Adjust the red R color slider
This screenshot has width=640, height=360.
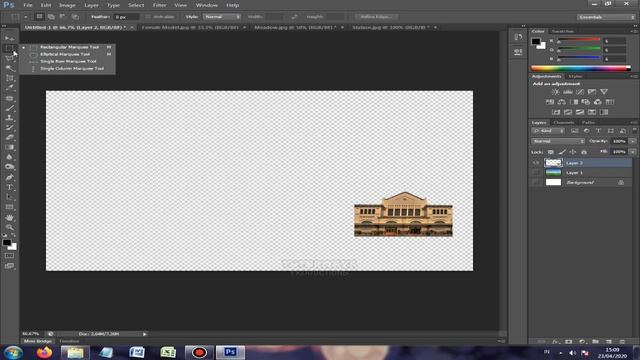point(579,41)
